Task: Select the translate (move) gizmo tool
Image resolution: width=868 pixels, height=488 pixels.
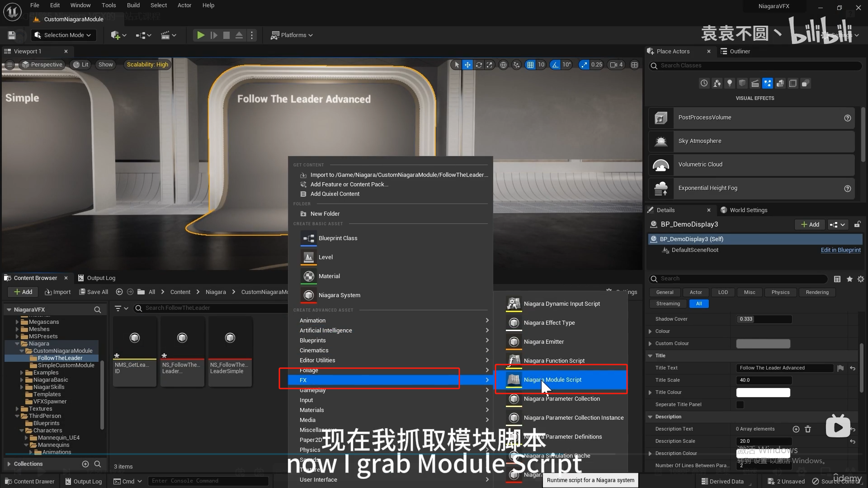Action: tap(467, 65)
